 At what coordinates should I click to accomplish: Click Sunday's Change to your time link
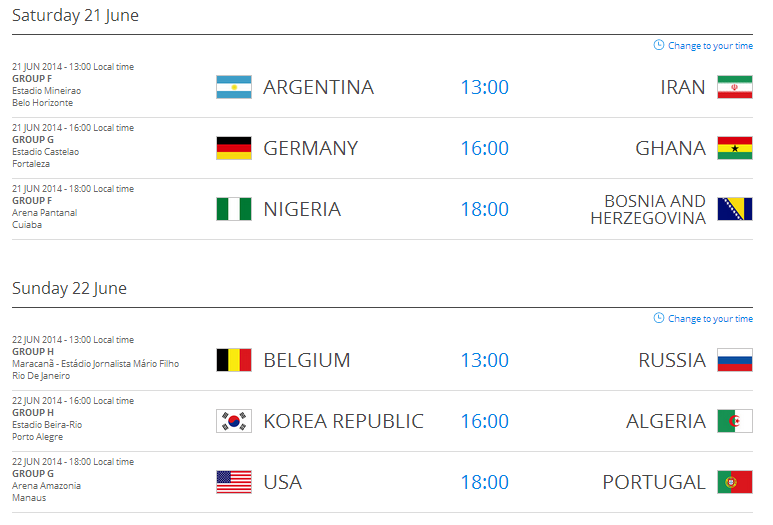click(x=703, y=318)
